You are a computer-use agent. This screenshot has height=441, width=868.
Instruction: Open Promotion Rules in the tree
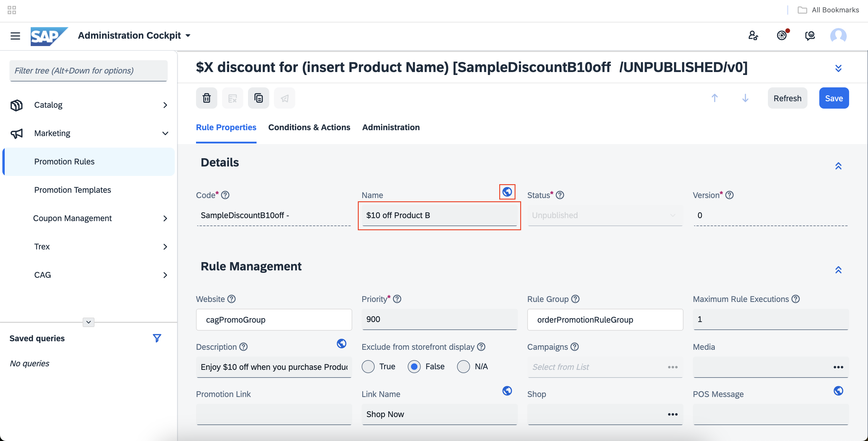89,162
